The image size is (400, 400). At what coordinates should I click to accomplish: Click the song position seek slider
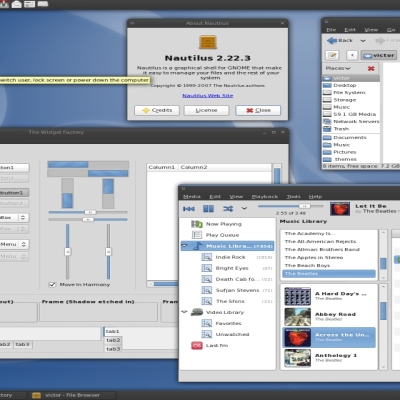point(290,206)
